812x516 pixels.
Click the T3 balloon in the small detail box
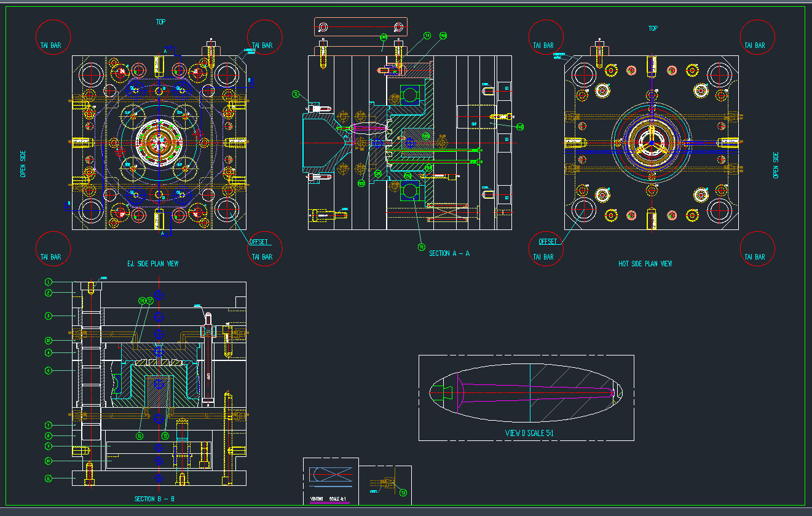(403, 493)
